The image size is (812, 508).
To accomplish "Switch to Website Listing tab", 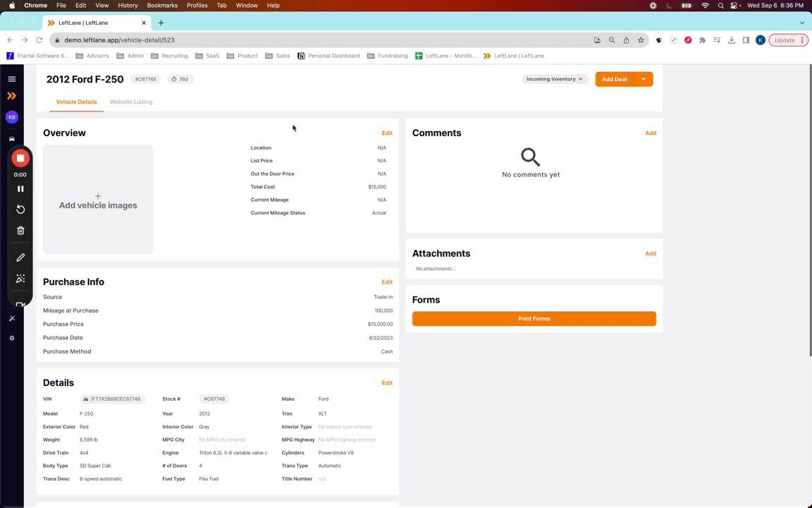I will [131, 102].
